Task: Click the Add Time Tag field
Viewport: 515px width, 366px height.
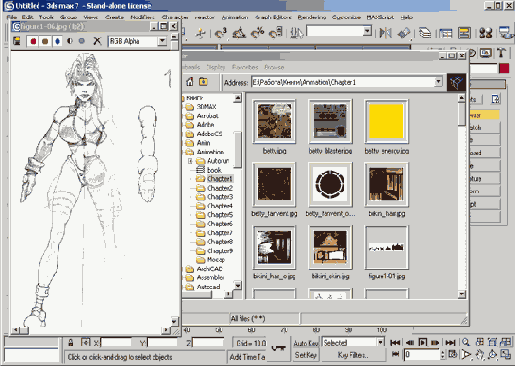Action: (247, 357)
